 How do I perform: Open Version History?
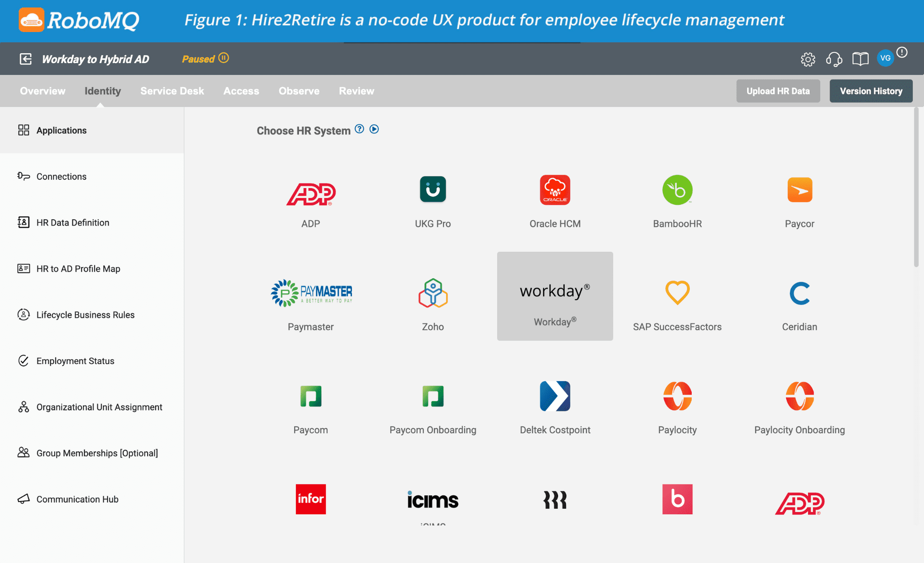click(871, 91)
